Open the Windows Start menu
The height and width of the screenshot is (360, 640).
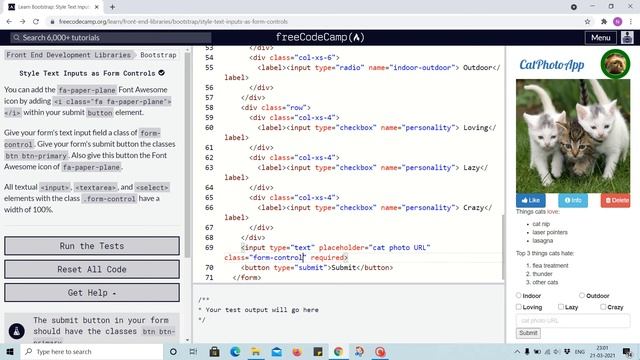tap(10, 351)
